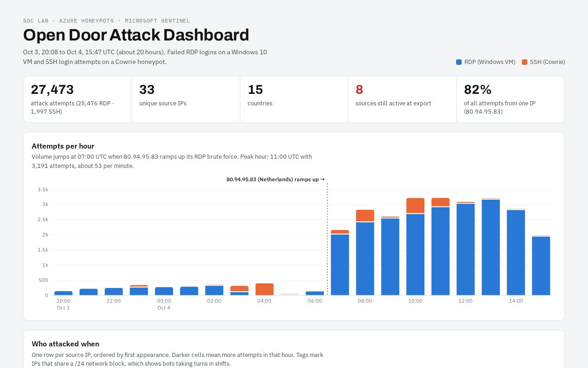The image size is (588, 368).
Task: Click the "80.94.95.83 (Netherlands) ramps up" annotation
Action: coord(276,179)
